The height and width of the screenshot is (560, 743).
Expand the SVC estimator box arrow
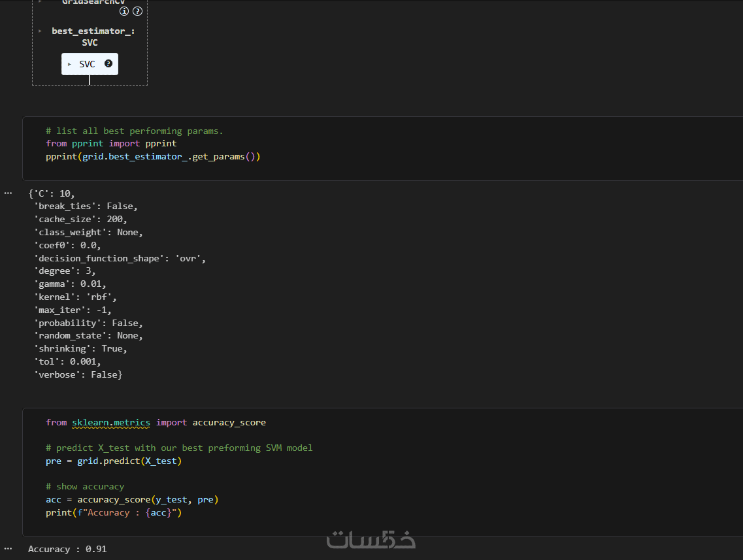click(70, 64)
